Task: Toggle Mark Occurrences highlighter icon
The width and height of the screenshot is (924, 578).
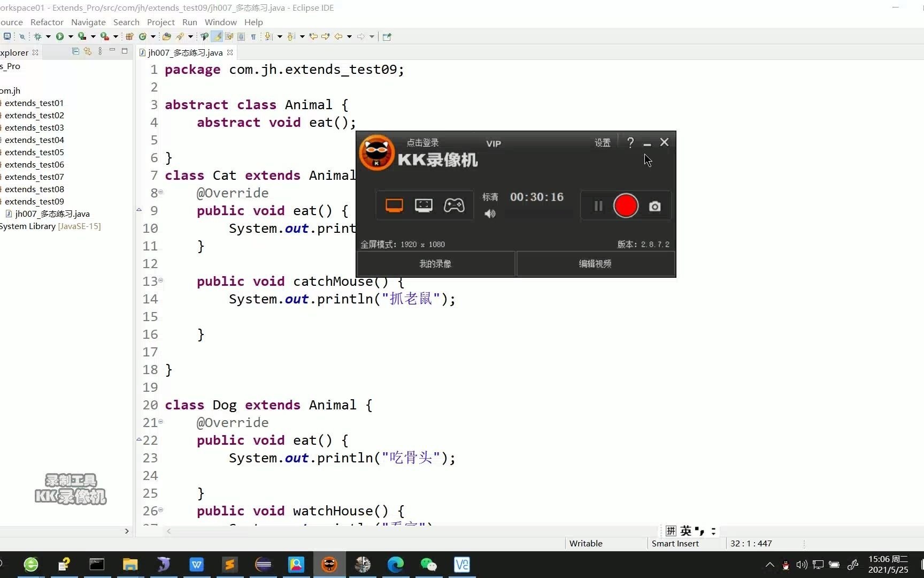Action: tap(217, 36)
